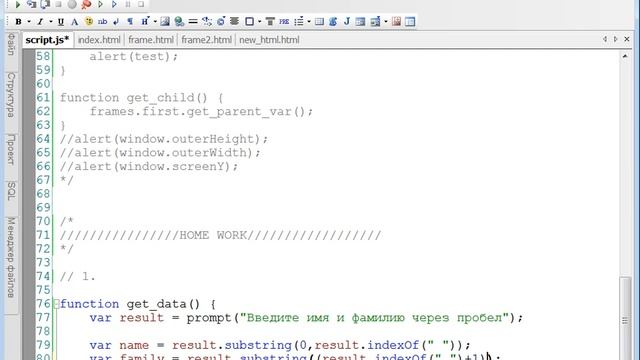Click the blue outlined play icon
640x360 pixels.
click(x=114, y=4)
